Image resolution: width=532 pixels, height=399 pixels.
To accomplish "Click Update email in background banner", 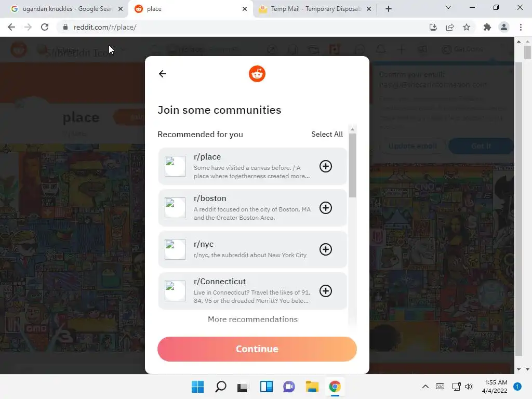I will tap(412, 146).
